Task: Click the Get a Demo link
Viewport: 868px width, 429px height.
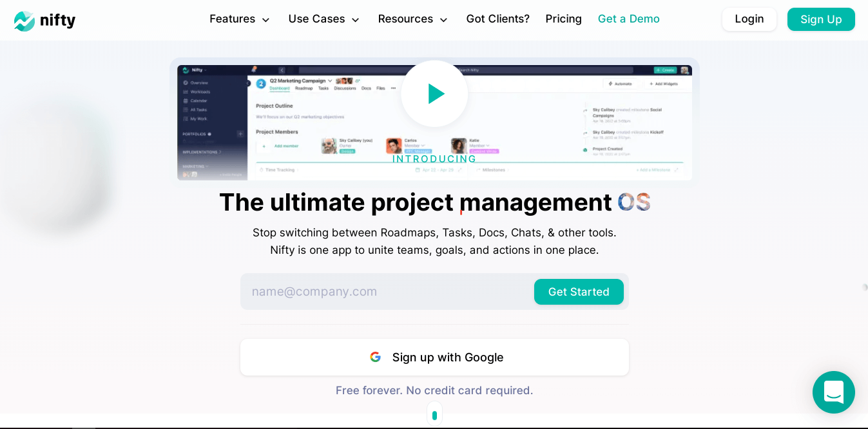Action: 628,19
